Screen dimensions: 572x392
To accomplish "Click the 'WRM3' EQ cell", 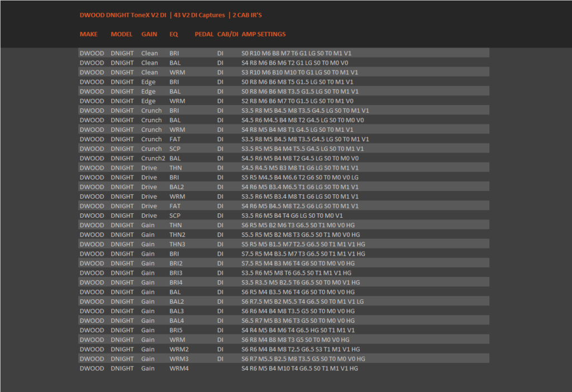I will (179, 359).
